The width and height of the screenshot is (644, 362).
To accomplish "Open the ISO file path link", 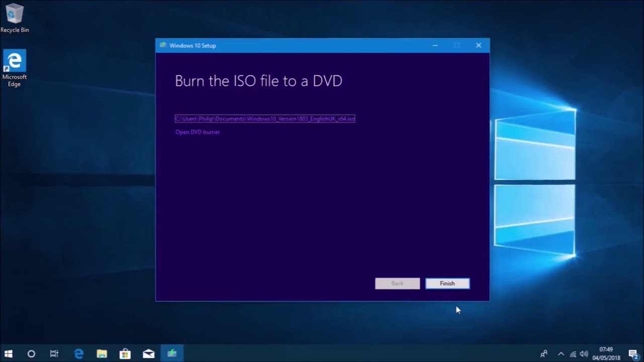I will pyautogui.click(x=265, y=119).
